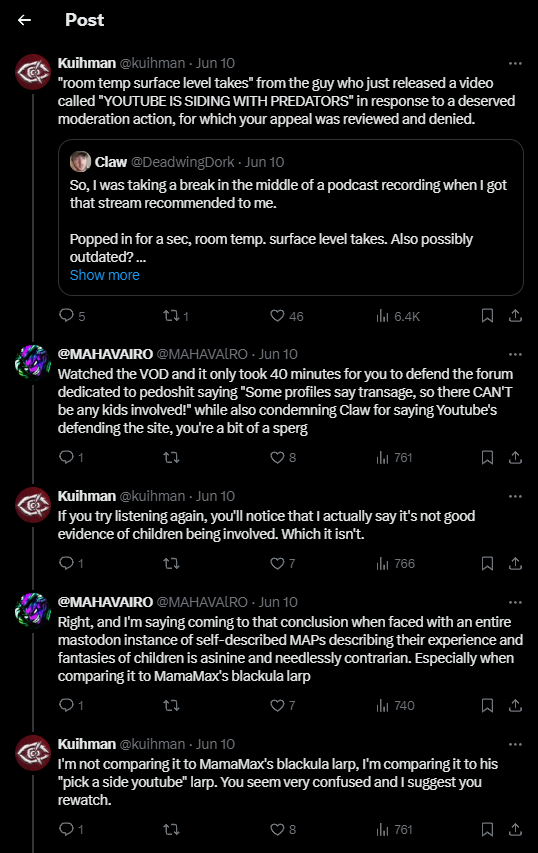The height and width of the screenshot is (853, 538).
Task: Bookmark the first Kuihman post
Action: click(487, 316)
